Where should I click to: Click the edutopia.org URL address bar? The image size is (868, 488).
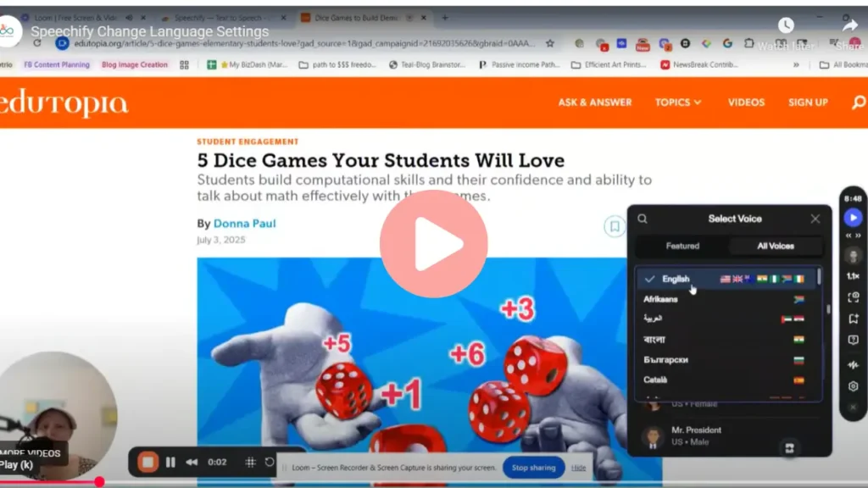point(304,43)
